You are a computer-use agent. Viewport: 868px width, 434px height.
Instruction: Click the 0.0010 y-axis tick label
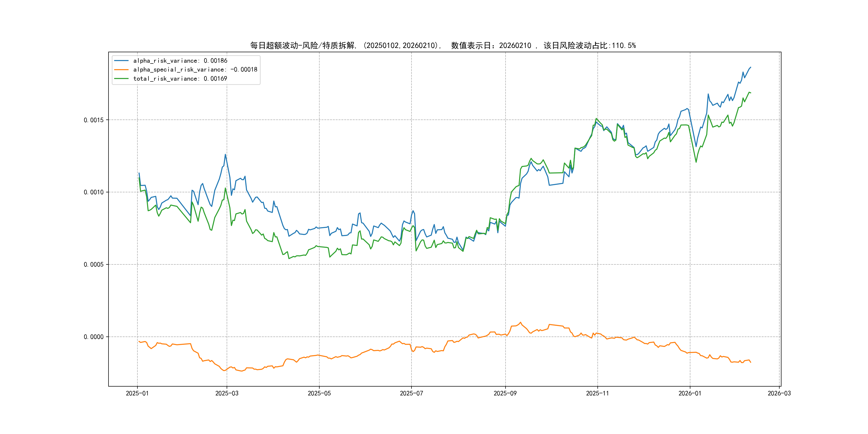point(94,192)
